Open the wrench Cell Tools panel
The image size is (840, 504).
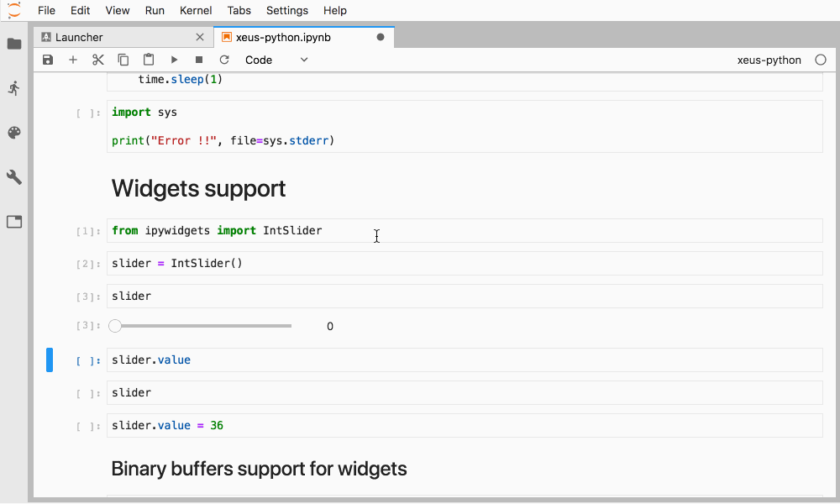(x=14, y=177)
